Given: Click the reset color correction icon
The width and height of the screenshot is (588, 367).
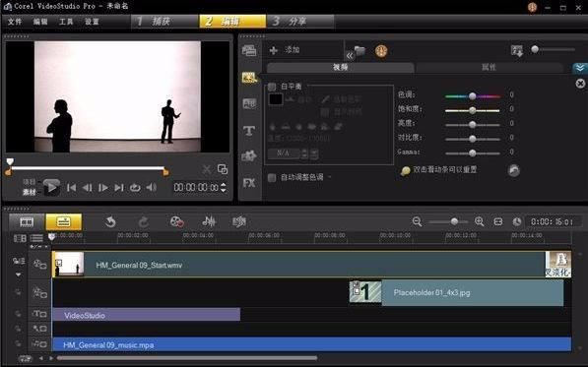Looking at the screenshot, I should click(514, 170).
